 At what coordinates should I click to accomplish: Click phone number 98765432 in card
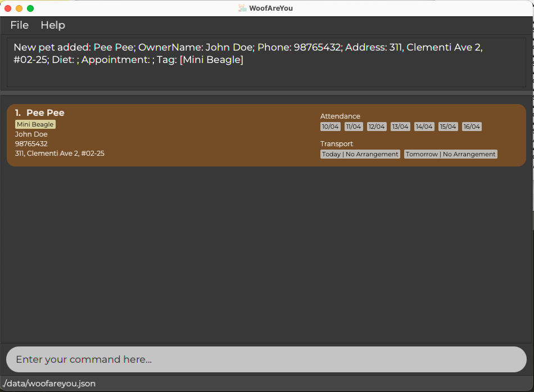tap(31, 144)
